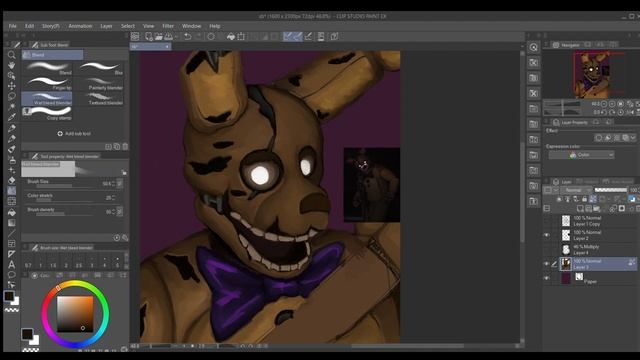The height and width of the screenshot is (360, 640).
Task: Select the Zoom magnifier tool
Action: pos(11,55)
